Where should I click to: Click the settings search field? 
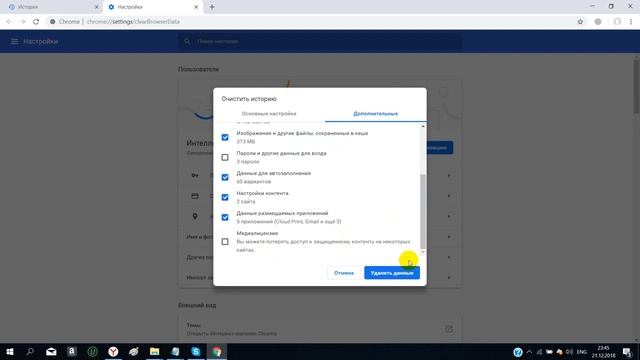(x=320, y=41)
